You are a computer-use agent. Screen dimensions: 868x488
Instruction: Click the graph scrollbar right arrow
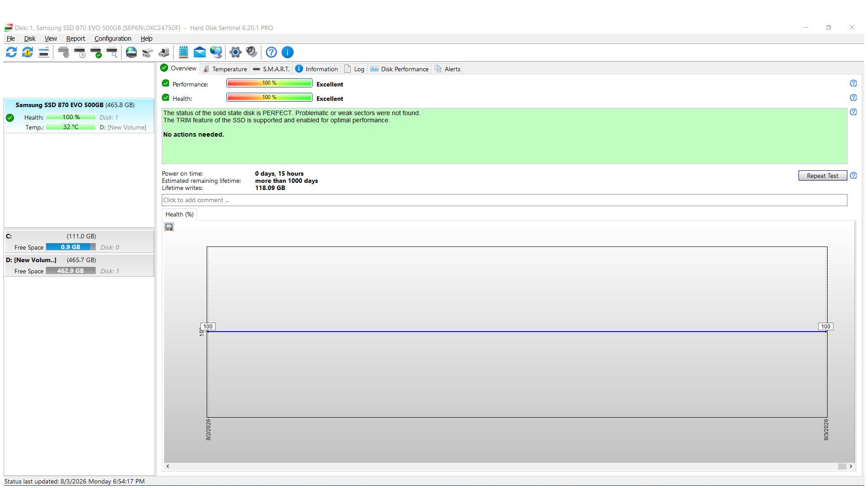[851, 466]
